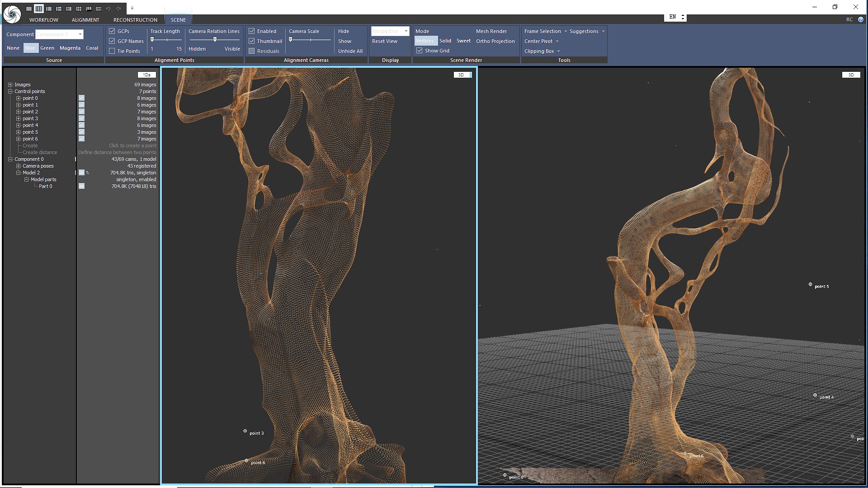Disable the Show Grid checkbox
Screen dimensions: 868x488
click(x=420, y=51)
